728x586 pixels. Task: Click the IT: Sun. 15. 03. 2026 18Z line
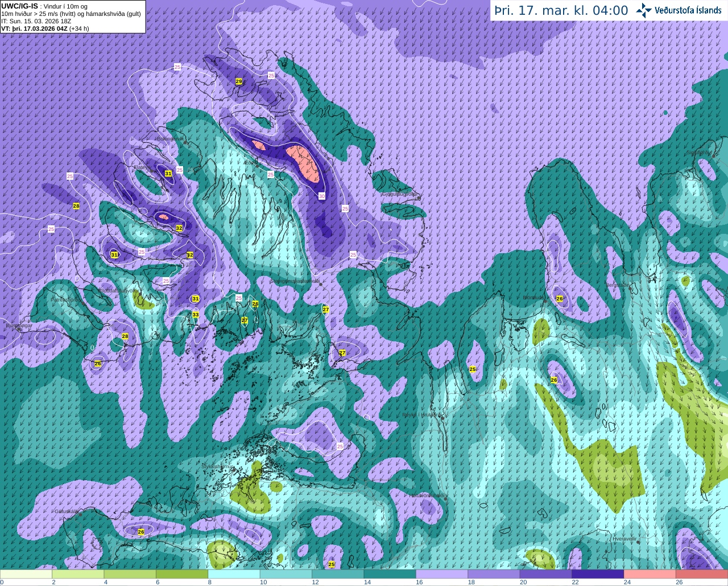[x=35, y=21]
